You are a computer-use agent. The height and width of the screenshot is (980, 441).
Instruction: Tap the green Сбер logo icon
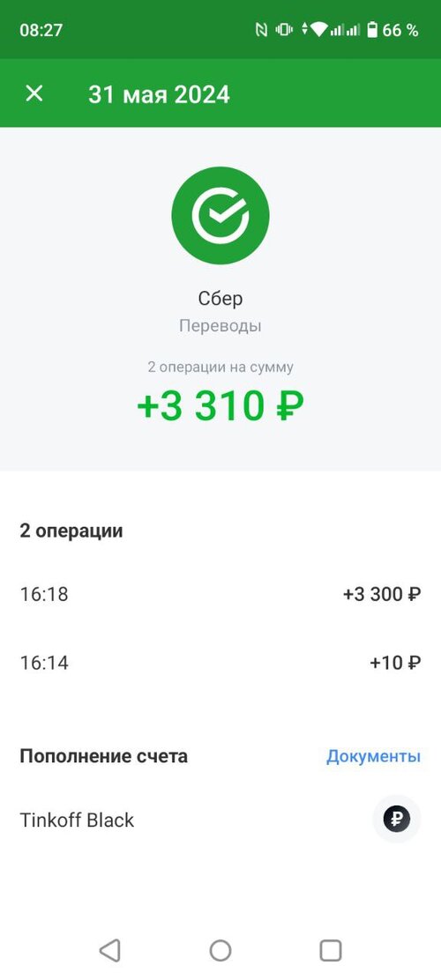click(x=220, y=215)
